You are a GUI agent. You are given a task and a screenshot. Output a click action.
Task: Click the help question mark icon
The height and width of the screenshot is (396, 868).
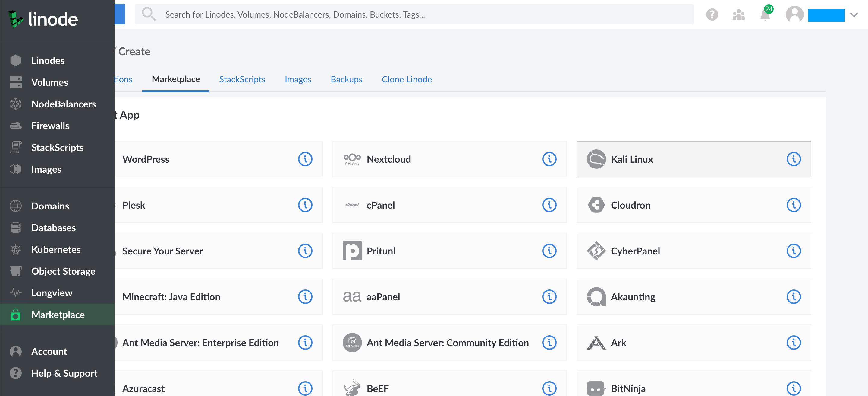click(x=712, y=14)
